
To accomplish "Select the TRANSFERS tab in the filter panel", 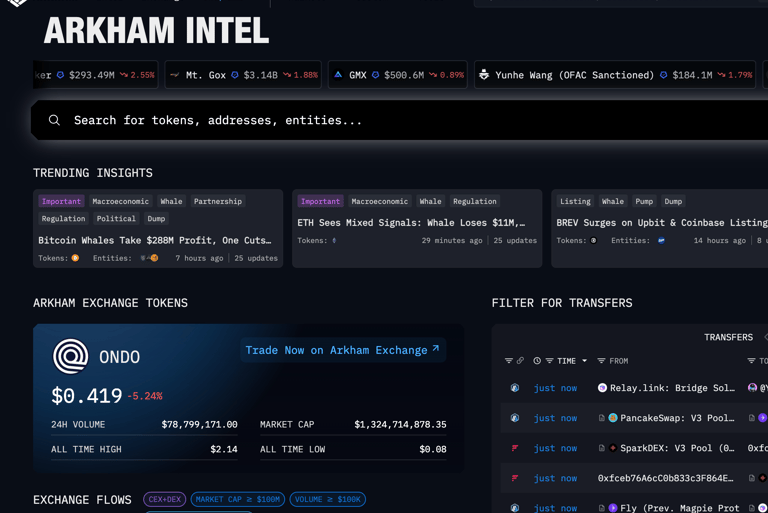I will 728,337.
